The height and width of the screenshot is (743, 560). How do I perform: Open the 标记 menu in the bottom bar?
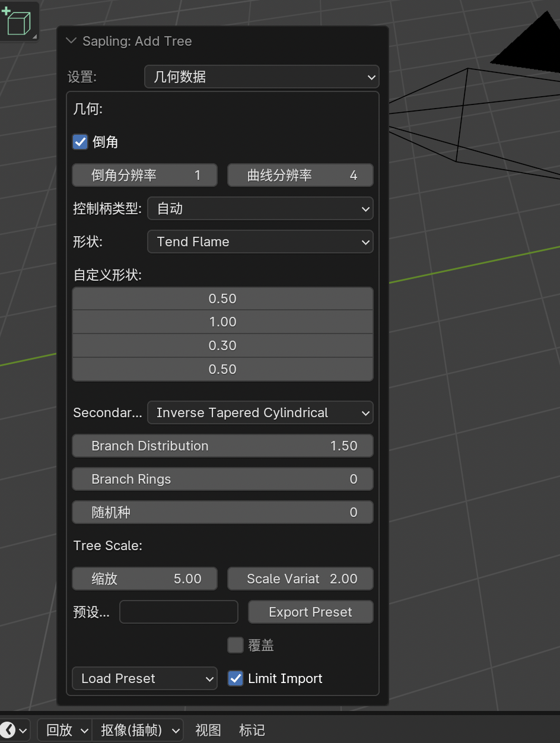[x=252, y=730]
